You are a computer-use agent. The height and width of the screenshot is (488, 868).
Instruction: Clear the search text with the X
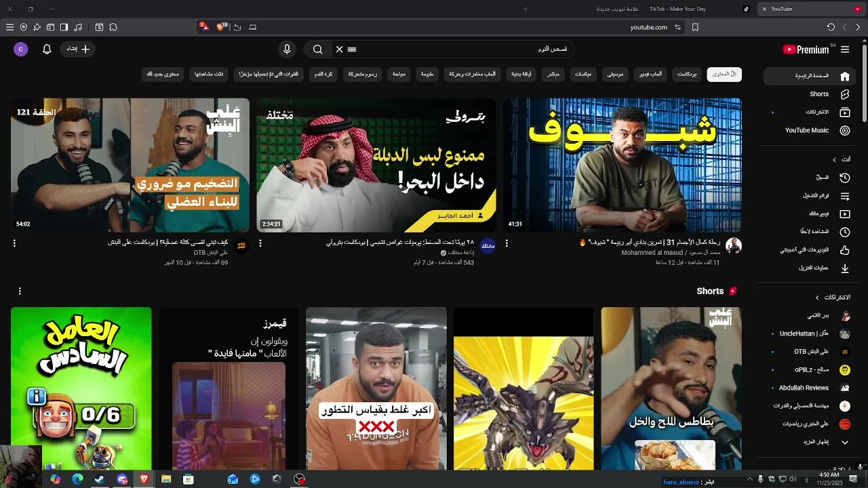point(339,49)
